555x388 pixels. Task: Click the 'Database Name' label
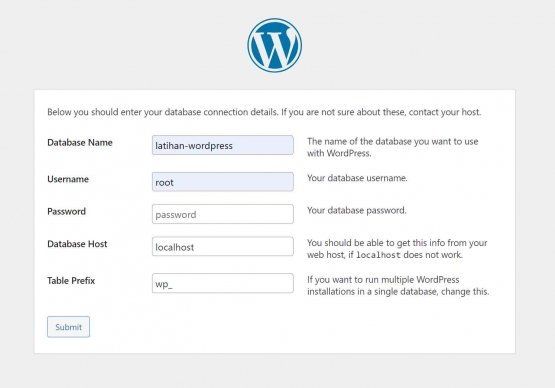click(80, 143)
